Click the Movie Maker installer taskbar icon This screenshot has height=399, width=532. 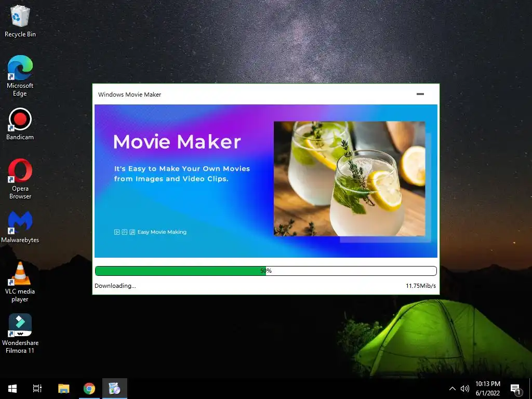pos(115,389)
